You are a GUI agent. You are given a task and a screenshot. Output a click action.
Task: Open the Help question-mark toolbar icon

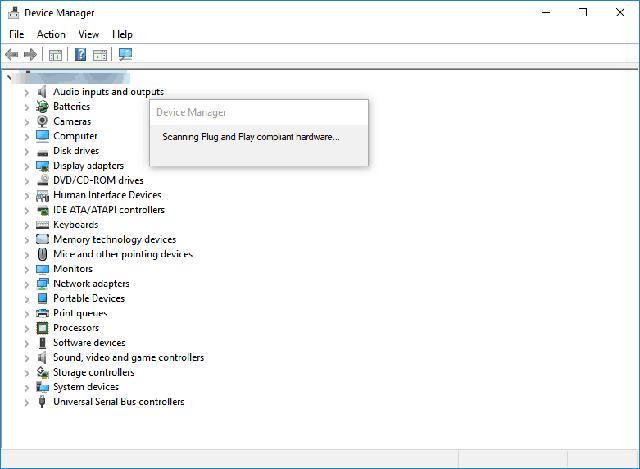80,54
